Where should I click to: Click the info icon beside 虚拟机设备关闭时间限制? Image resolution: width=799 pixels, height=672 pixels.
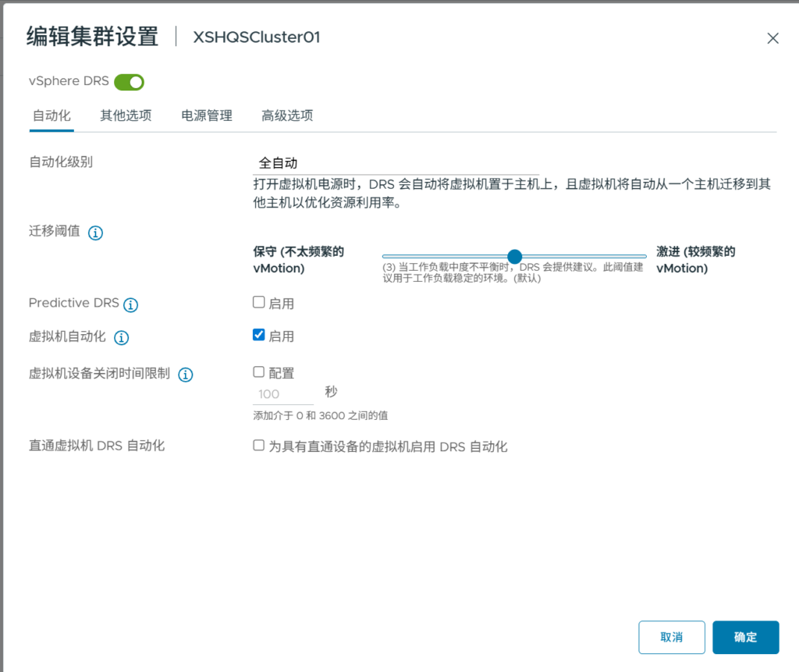(186, 375)
